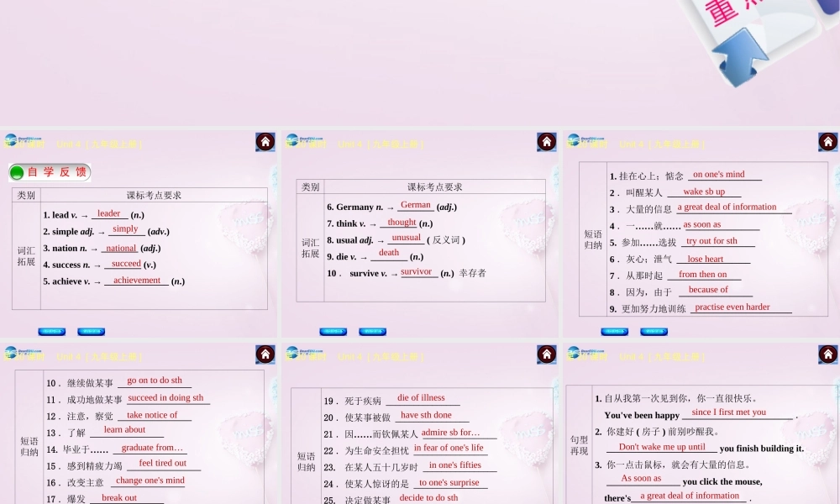Select the phrase 'change one's mind'
The height and width of the screenshot is (504, 840).
pos(150,480)
